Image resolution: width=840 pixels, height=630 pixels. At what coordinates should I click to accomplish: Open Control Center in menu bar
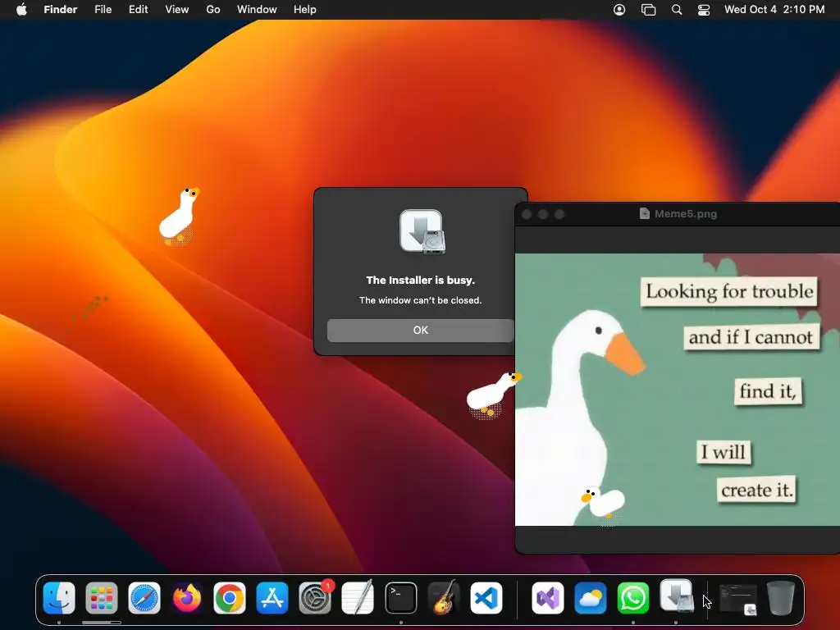703,10
